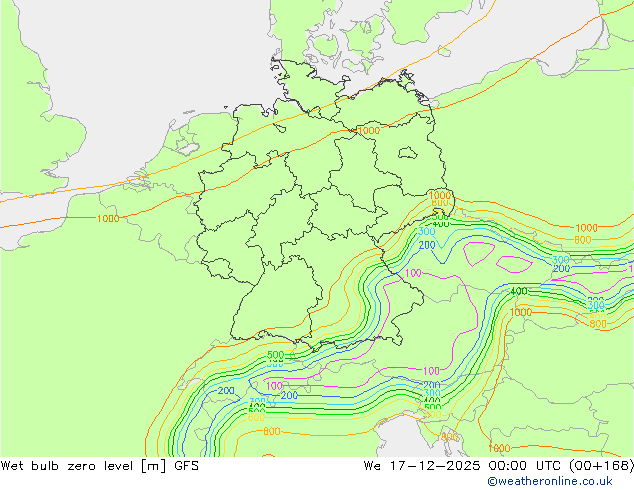
Task: Click the "1000" contour label in northern Germany
Action: click(x=369, y=131)
